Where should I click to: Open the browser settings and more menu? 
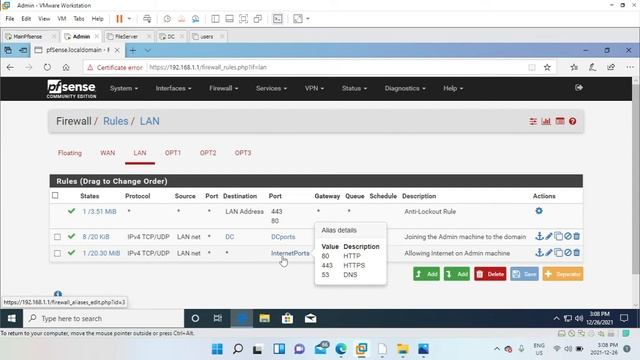point(630,67)
